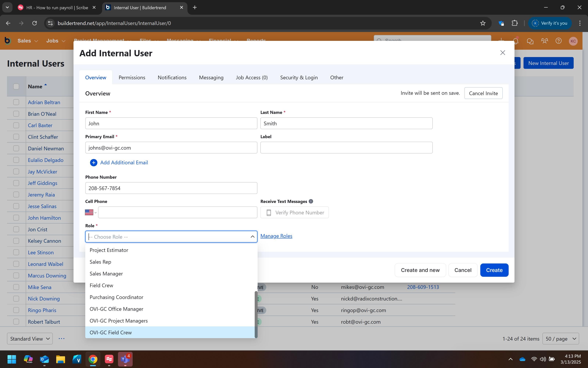Click the Phone Number field
The image size is (588, 368).
click(171, 188)
